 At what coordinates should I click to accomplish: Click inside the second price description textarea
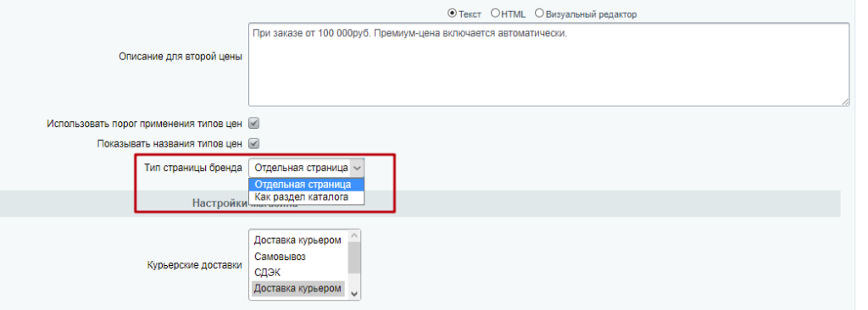(x=548, y=64)
